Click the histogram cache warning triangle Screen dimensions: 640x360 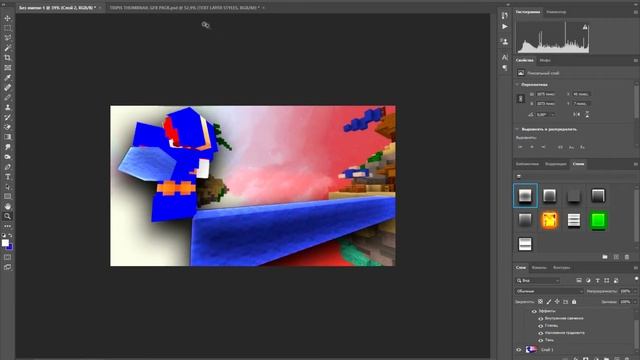tap(585, 27)
